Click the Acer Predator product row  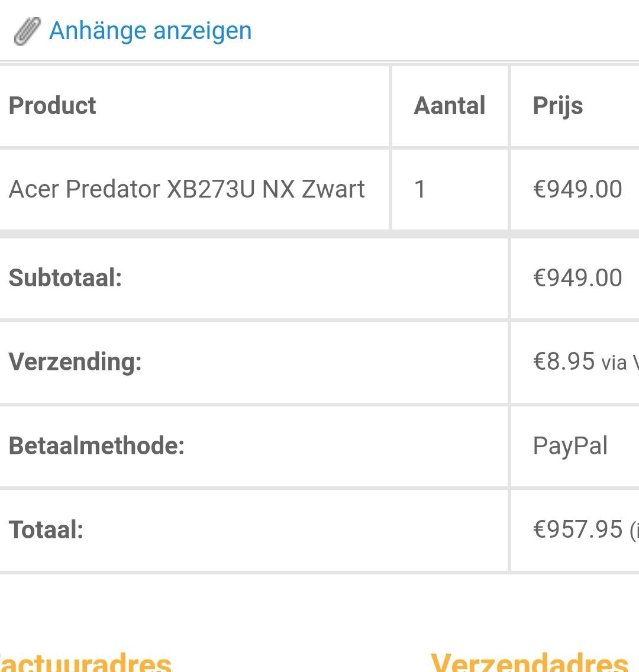[x=319, y=189]
